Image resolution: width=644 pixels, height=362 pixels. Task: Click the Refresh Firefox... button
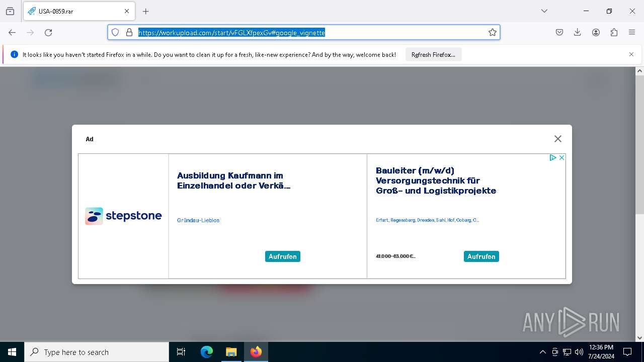pos(433,54)
